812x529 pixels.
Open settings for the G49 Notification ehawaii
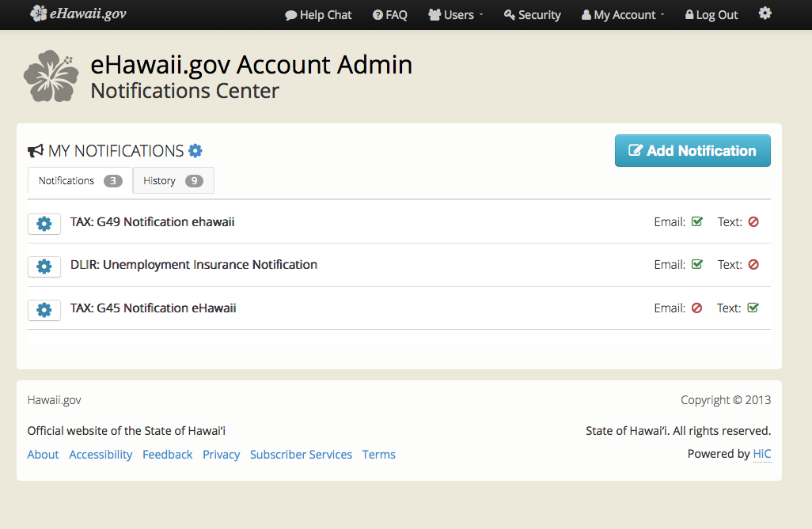click(x=44, y=223)
